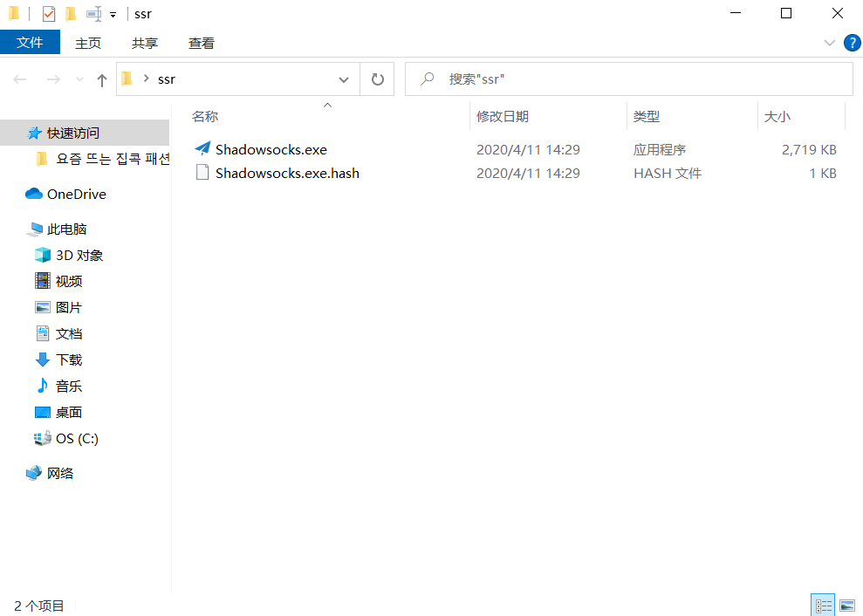Click the 2,719 KB size cell

coord(809,150)
